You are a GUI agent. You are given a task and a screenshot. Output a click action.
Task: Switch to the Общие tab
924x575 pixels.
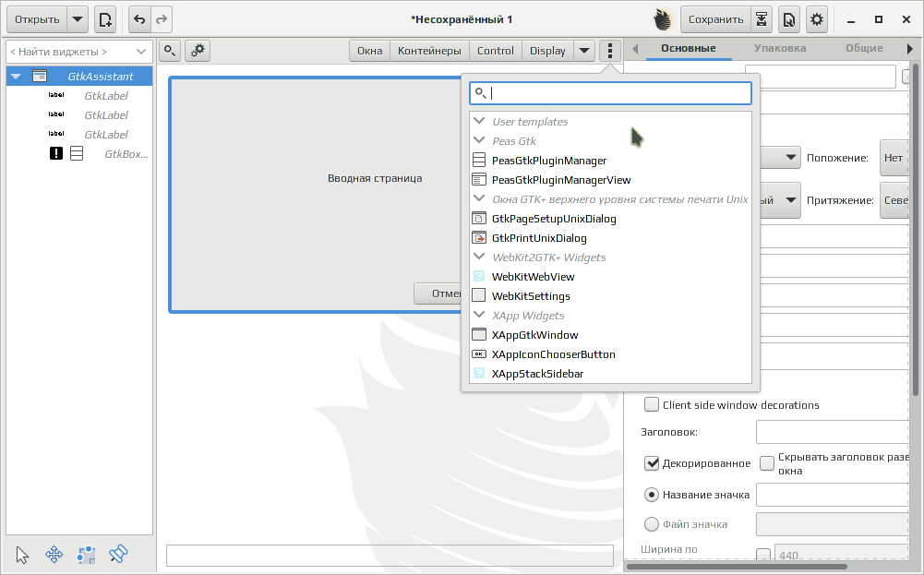click(x=864, y=48)
